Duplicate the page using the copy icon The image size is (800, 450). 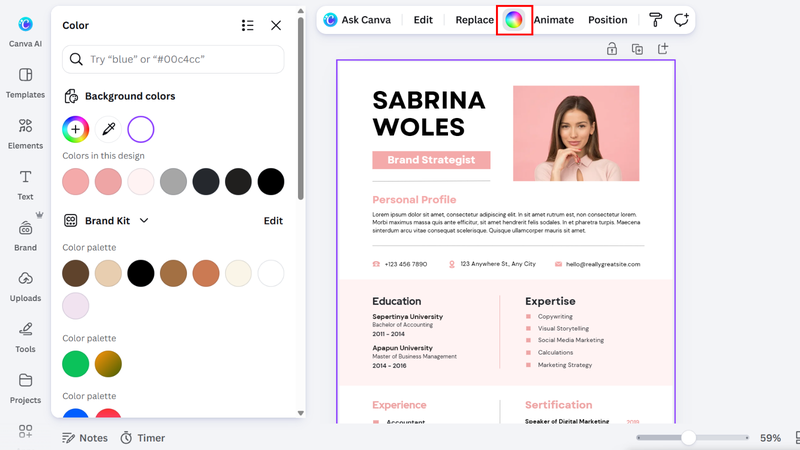click(x=637, y=49)
